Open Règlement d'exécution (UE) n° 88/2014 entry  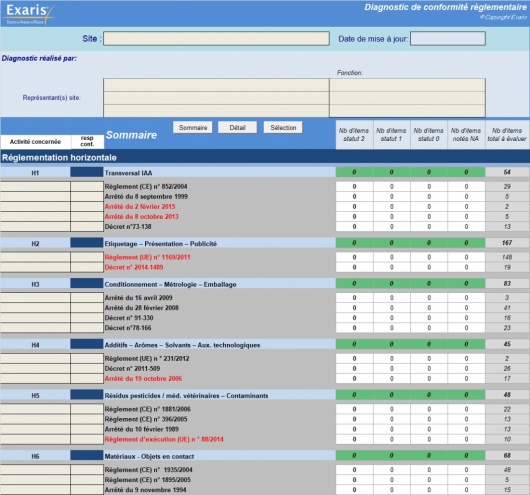[x=164, y=440]
